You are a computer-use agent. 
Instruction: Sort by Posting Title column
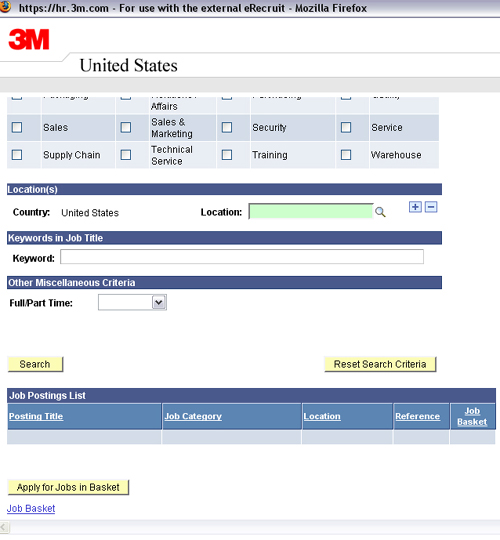pyautogui.click(x=36, y=416)
